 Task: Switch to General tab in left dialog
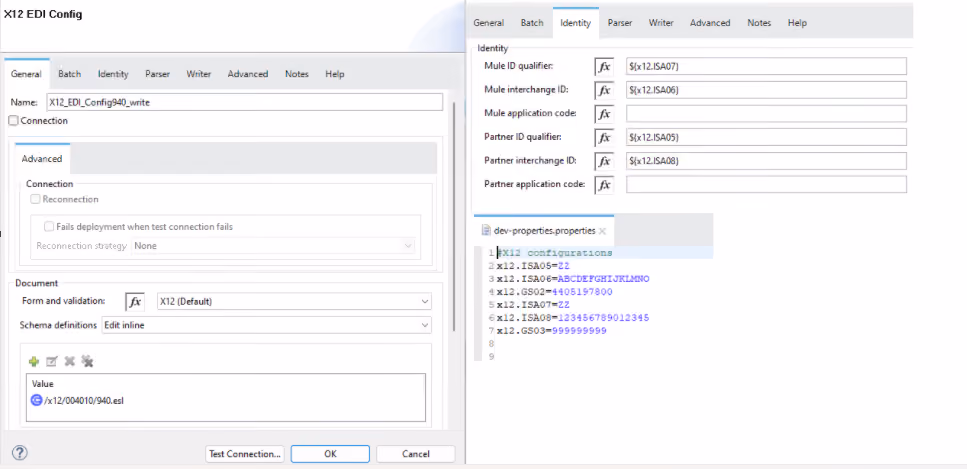click(27, 74)
